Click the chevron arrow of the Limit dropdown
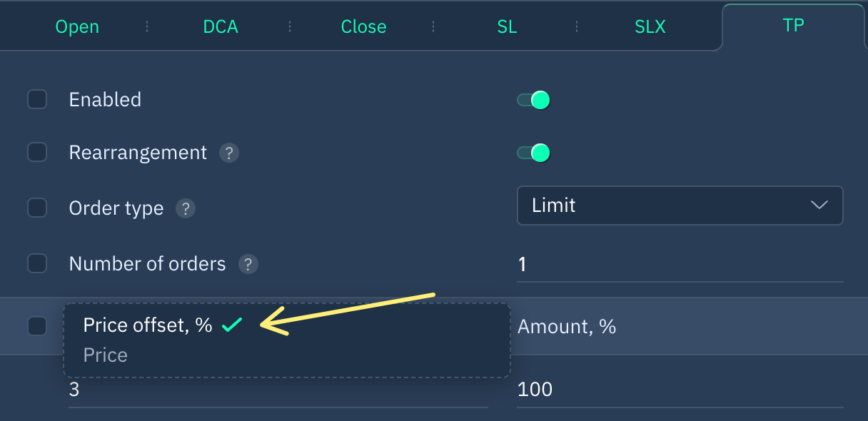 pos(819,206)
